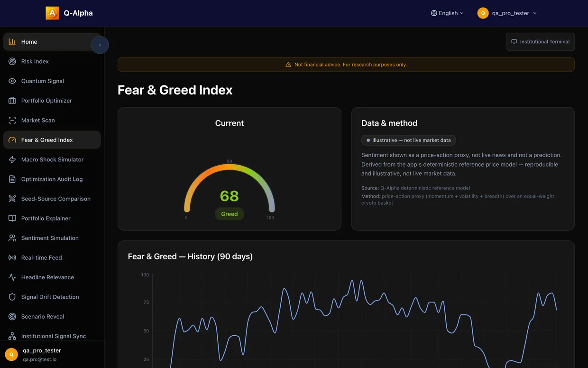Open the English language dropdown

(447, 13)
